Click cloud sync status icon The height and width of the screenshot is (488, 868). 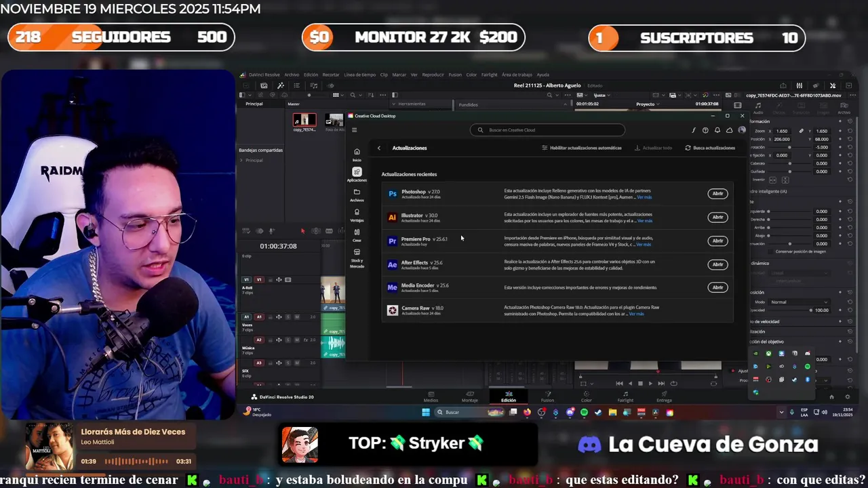(x=729, y=130)
